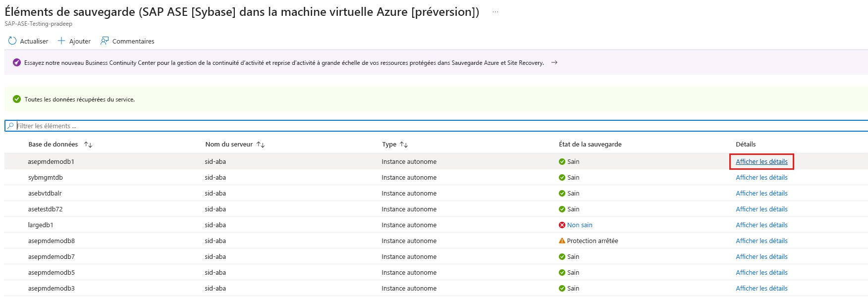The height and width of the screenshot is (297, 868).
Task: Click the red error icon for largedb1
Action: 562,225
